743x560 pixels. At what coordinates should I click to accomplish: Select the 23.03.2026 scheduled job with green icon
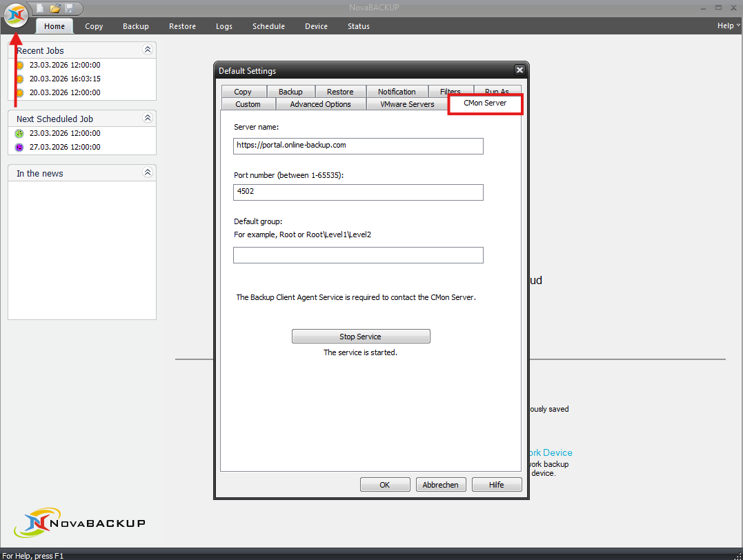[x=64, y=133]
